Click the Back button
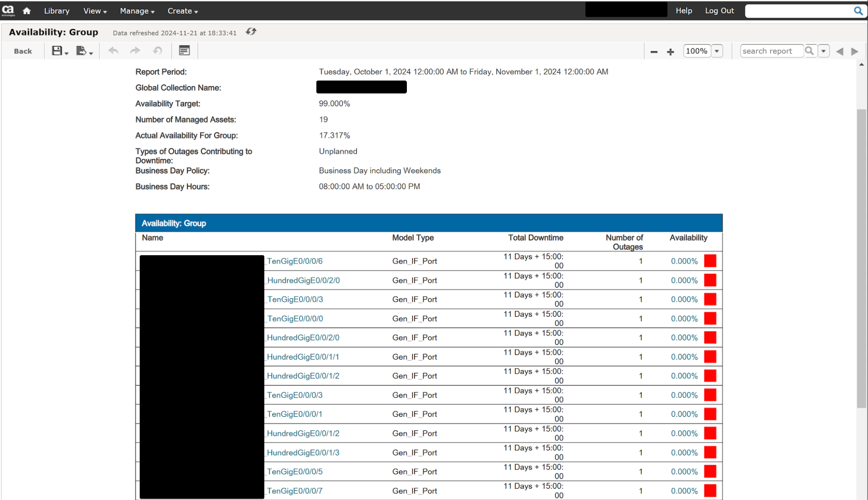This screenshot has width=868, height=500. coord(23,51)
